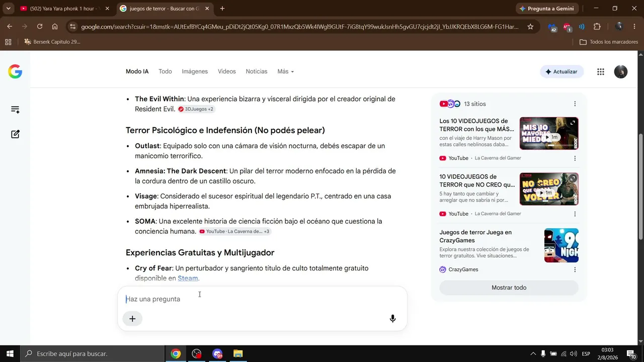Image resolution: width=644 pixels, height=362 pixels.
Task: Open AI mode history in left sidebar
Action: pos(15,110)
